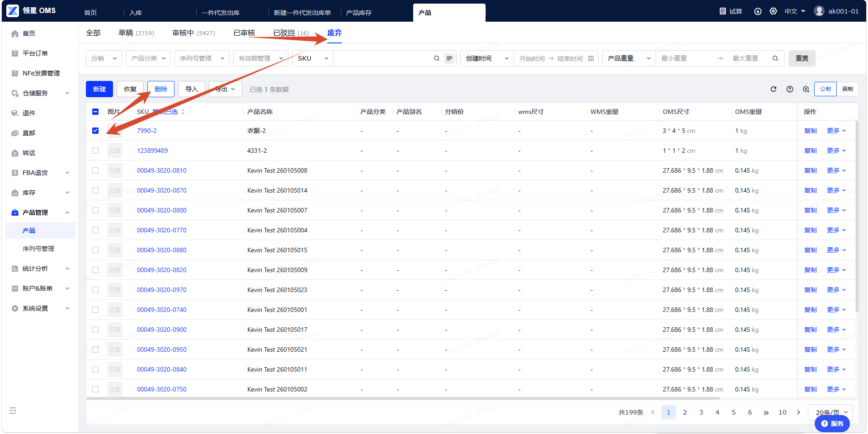Click the 领星 OMS logo
The image size is (868, 434).
[31, 10]
